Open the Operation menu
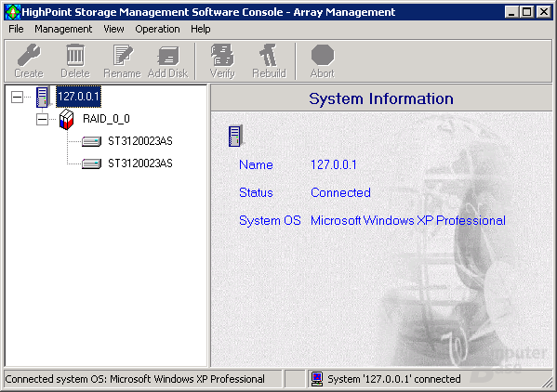This screenshot has width=557, height=392. pyautogui.click(x=157, y=29)
